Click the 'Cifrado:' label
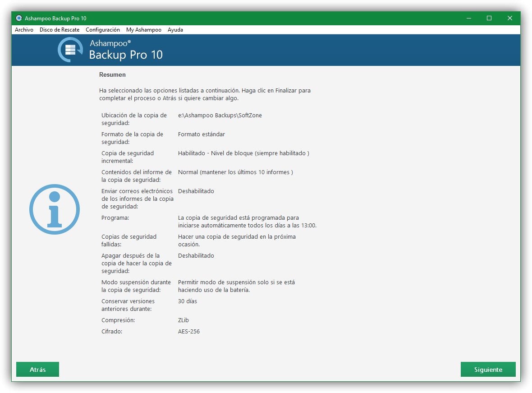The height and width of the screenshot is (393, 532). point(112,332)
